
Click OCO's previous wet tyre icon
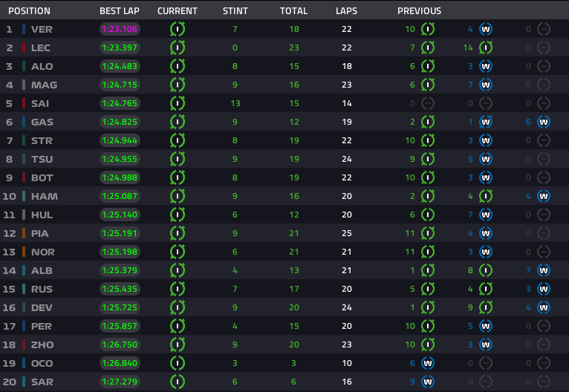point(428,363)
